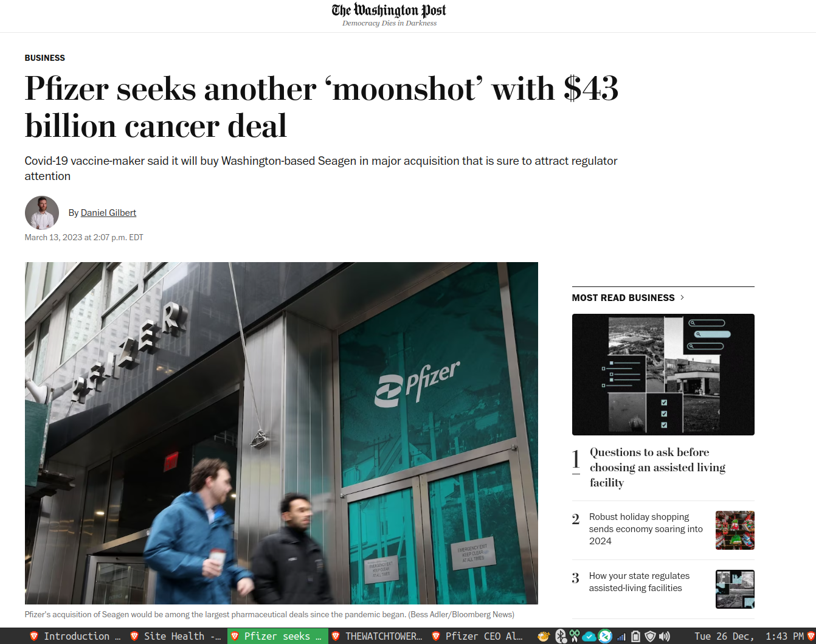This screenshot has height=644, width=816.
Task: Open the network signal bars icon
Action: (621, 637)
